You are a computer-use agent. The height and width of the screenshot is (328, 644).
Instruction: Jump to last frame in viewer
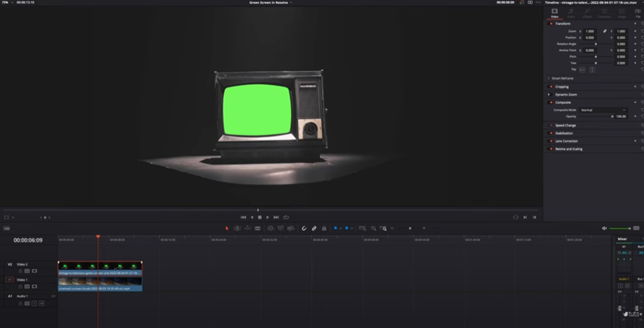pos(276,217)
